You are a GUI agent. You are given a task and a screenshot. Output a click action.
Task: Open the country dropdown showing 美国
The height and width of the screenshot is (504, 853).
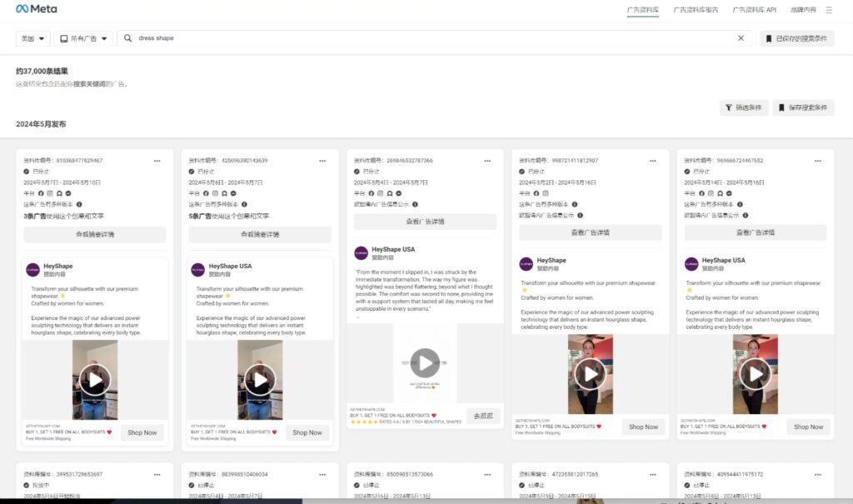[32, 38]
